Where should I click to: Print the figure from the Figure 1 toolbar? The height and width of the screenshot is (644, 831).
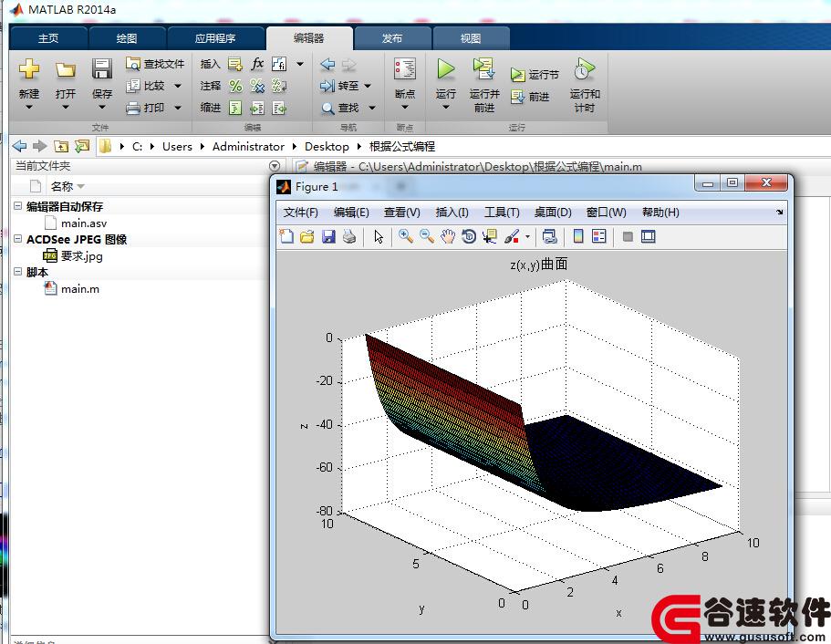click(x=349, y=236)
